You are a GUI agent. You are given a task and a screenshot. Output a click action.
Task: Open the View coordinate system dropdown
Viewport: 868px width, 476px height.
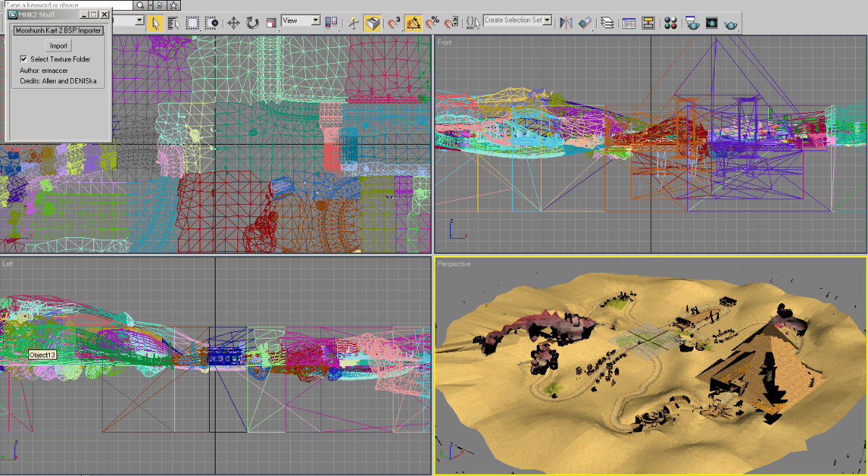coord(301,20)
